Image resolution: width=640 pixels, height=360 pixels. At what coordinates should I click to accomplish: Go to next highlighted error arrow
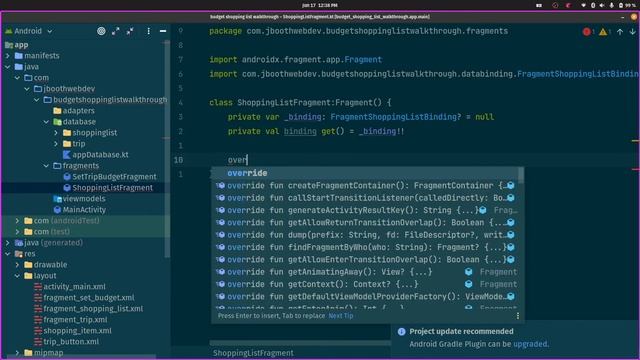pyautogui.click(x=632, y=32)
